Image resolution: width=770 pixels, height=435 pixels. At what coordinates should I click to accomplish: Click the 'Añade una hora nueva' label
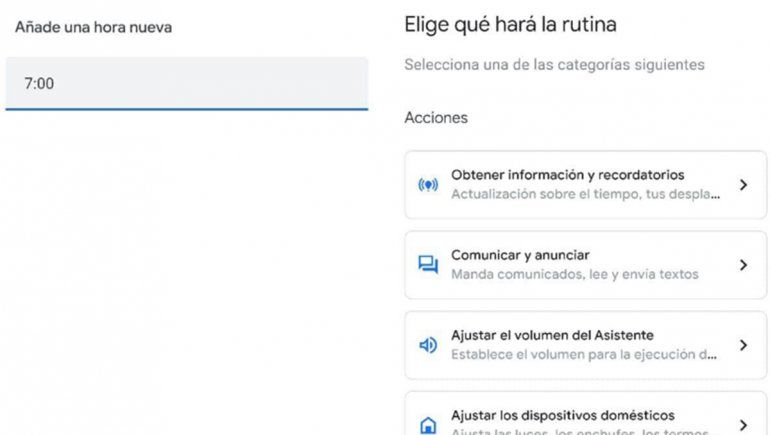point(93,28)
